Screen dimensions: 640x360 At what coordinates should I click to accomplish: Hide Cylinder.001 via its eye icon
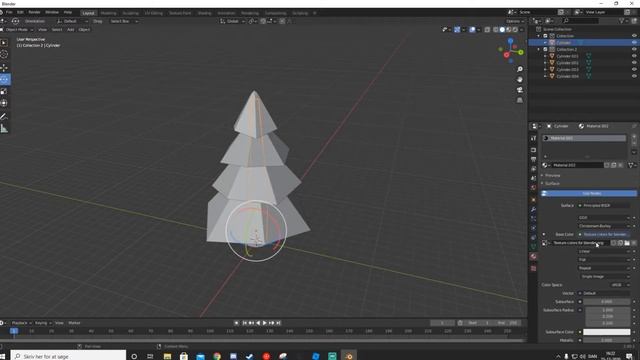click(634, 56)
